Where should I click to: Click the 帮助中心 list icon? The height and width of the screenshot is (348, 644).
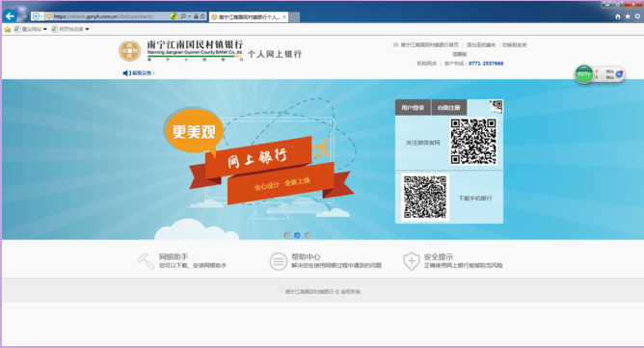(278, 261)
